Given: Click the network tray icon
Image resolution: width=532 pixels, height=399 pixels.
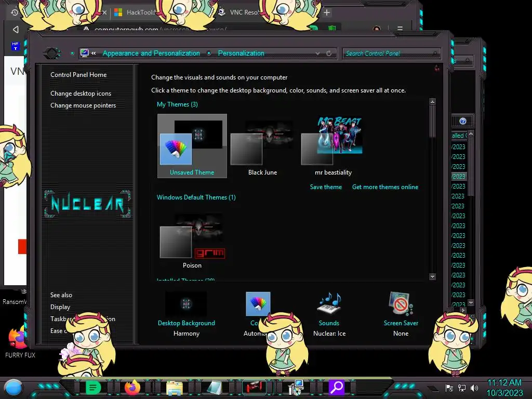Looking at the screenshot, I should 462,388.
